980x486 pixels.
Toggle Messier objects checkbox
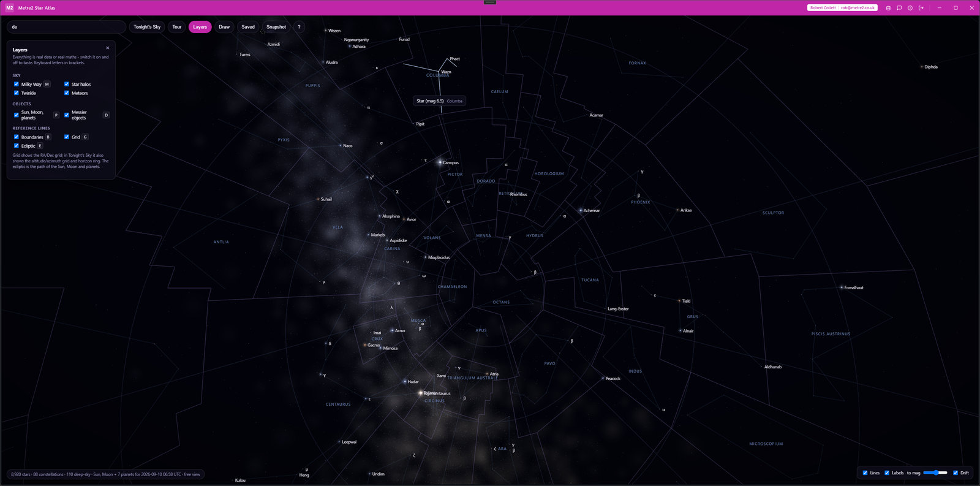point(67,115)
